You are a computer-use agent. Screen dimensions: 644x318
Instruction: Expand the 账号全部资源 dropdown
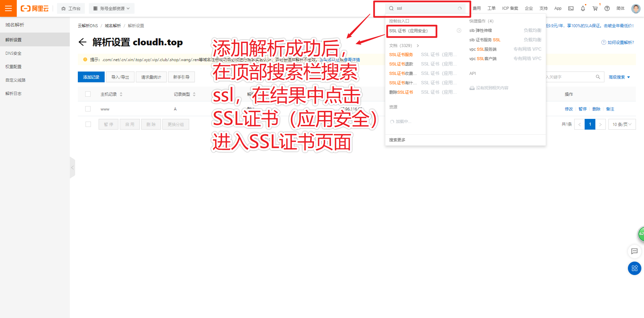111,8
